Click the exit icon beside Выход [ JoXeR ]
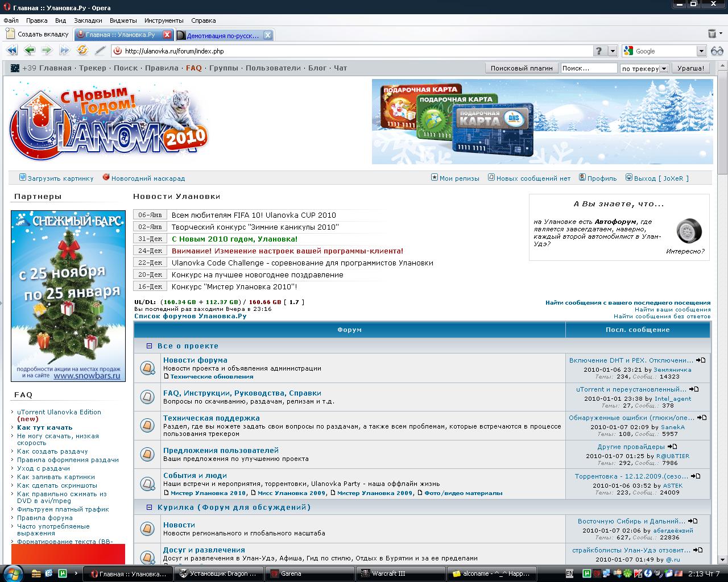728x582 pixels. point(628,177)
